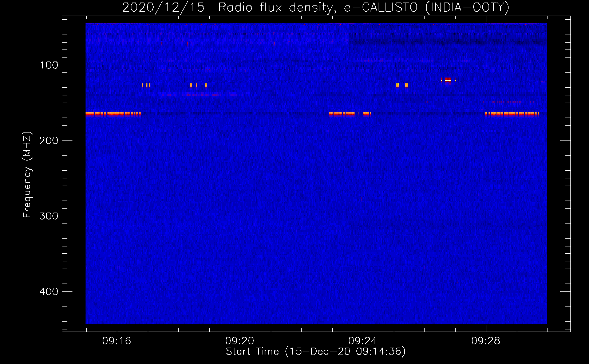This screenshot has width=589, height=364.
Task: Click the '09:16' time axis label
Action: tap(116, 341)
